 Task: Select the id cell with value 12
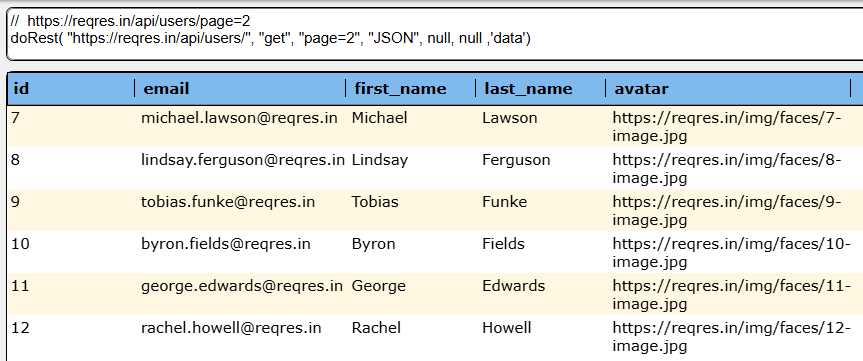point(20,328)
